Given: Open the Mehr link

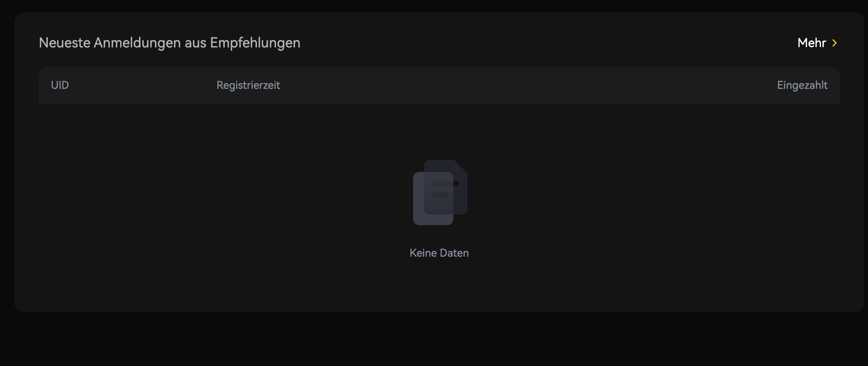Looking at the screenshot, I should [x=811, y=43].
